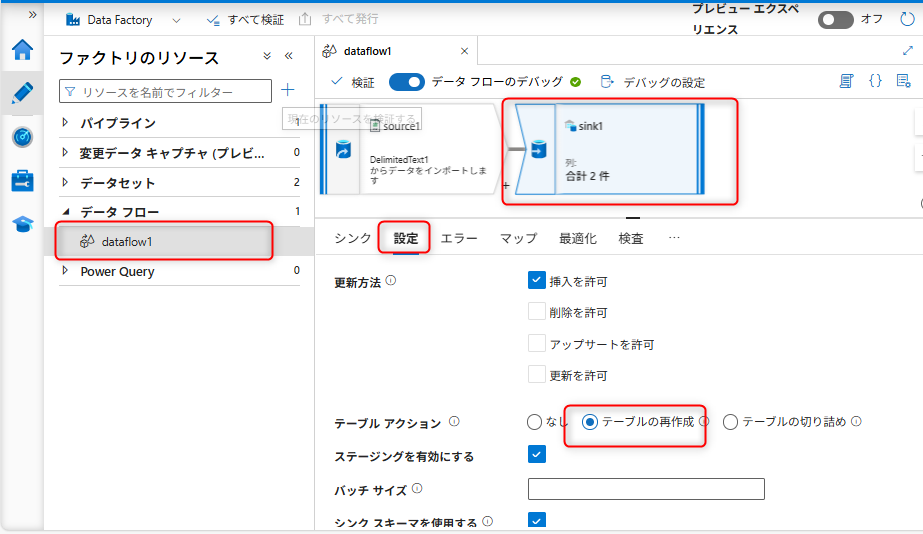The width and height of the screenshot is (923, 534).
Task: Expand the データセット tree node
Action: click(x=65, y=183)
